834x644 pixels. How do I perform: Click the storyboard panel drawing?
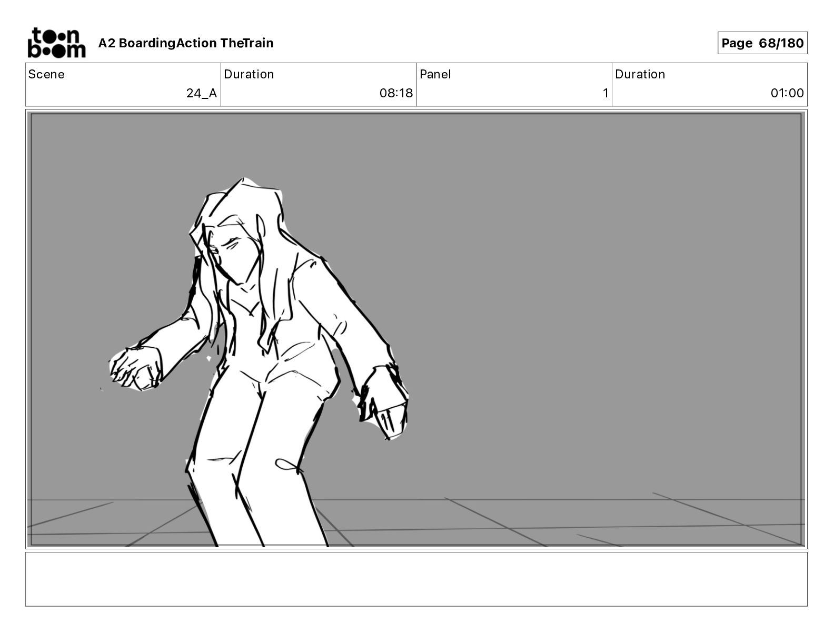click(416, 329)
